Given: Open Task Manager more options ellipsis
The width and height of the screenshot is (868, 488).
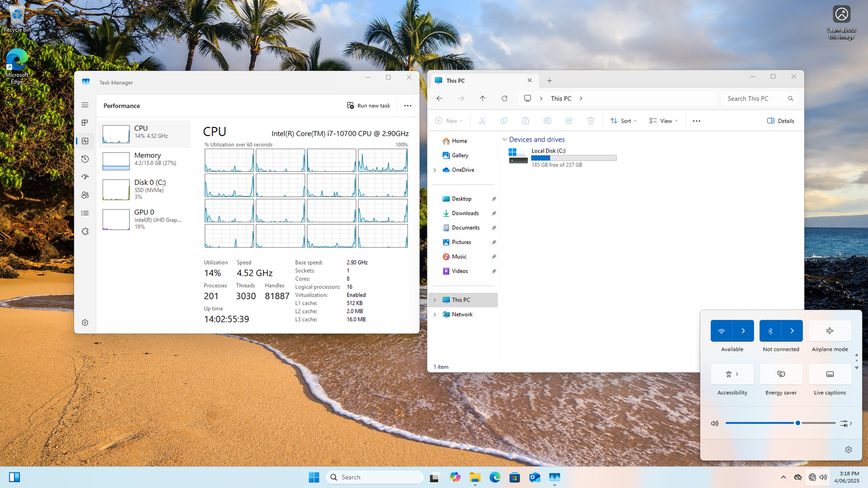Looking at the screenshot, I should click(x=408, y=106).
